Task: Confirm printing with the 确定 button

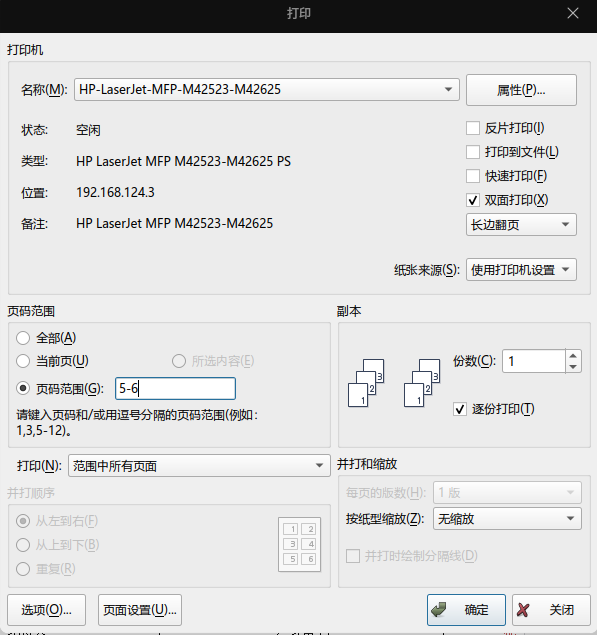Action: coord(466,610)
